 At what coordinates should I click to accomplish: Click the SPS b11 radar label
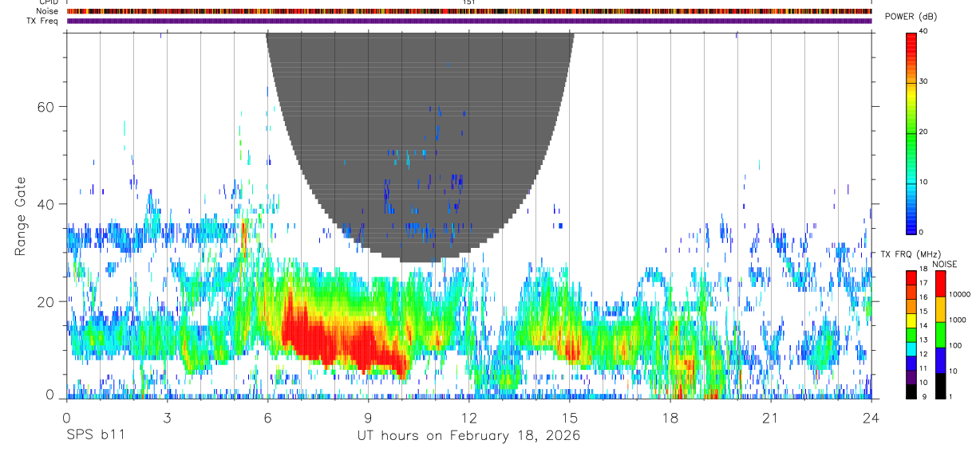pos(95,435)
